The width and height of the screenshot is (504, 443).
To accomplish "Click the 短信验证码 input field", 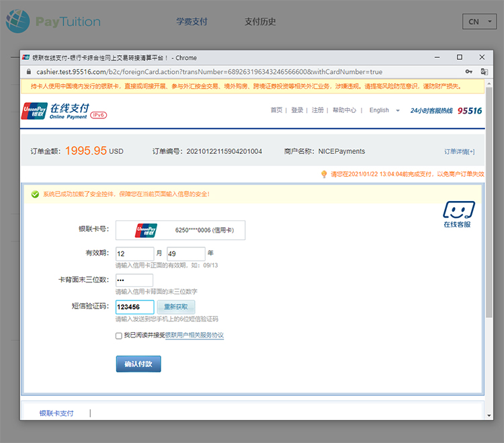I will point(134,307).
